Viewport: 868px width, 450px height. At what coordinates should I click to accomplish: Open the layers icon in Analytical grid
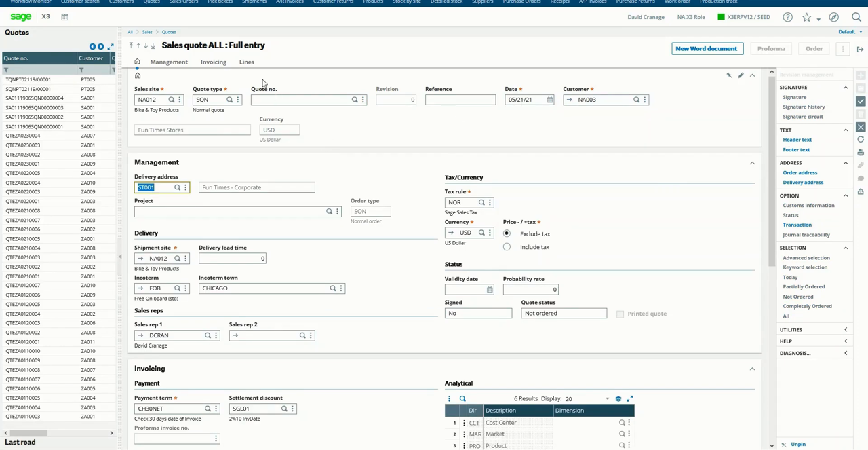[x=618, y=399]
